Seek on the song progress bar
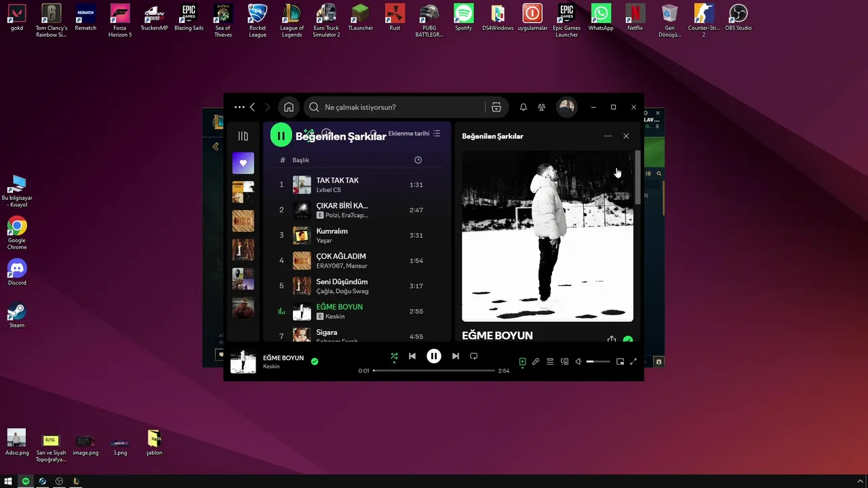868x488 pixels. point(434,371)
